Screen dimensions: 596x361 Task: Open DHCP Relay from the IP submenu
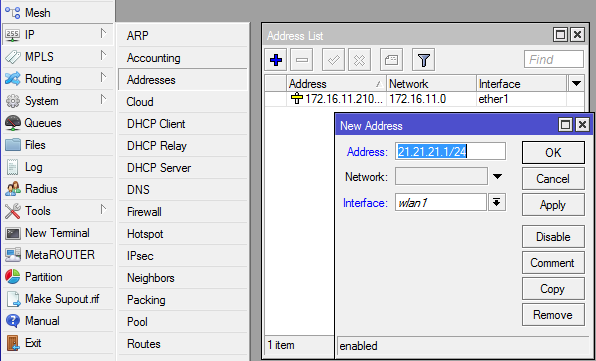click(183, 146)
